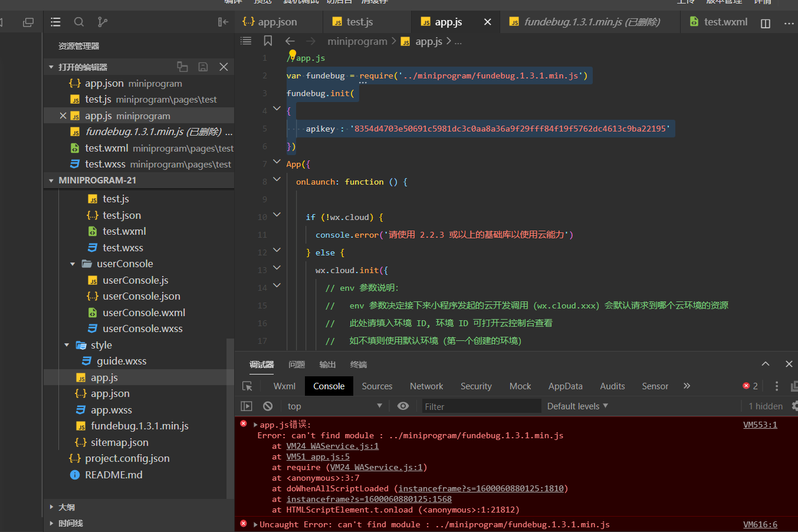The image size is (798, 532).
Task: Close all open editors icon
Action: (224, 67)
